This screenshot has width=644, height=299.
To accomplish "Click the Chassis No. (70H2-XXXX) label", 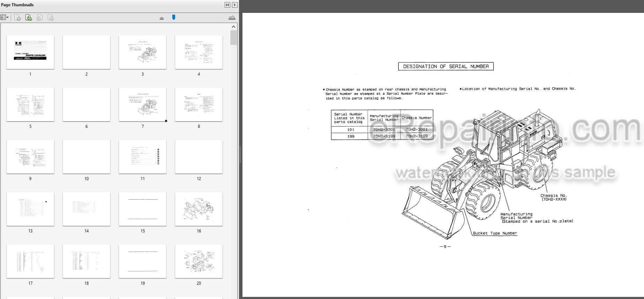I will [554, 197].
